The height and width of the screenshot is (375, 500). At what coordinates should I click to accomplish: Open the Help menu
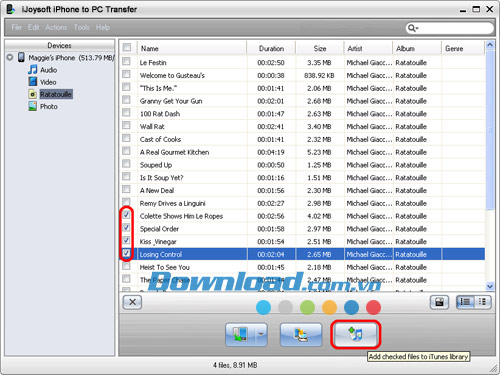pos(103,27)
